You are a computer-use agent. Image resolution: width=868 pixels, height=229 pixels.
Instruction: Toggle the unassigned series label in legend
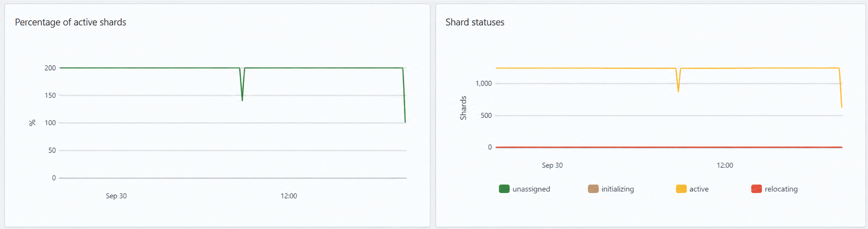point(531,189)
